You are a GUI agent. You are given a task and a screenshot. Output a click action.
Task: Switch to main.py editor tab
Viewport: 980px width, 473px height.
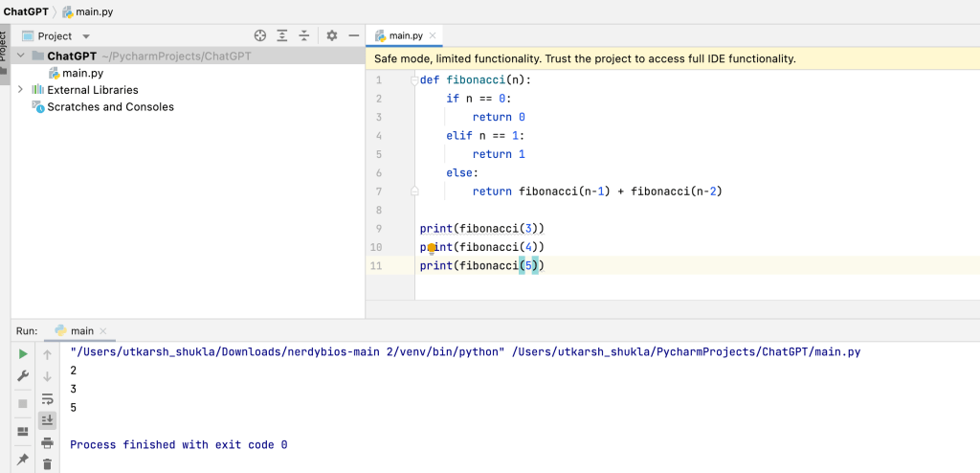[405, 35]
